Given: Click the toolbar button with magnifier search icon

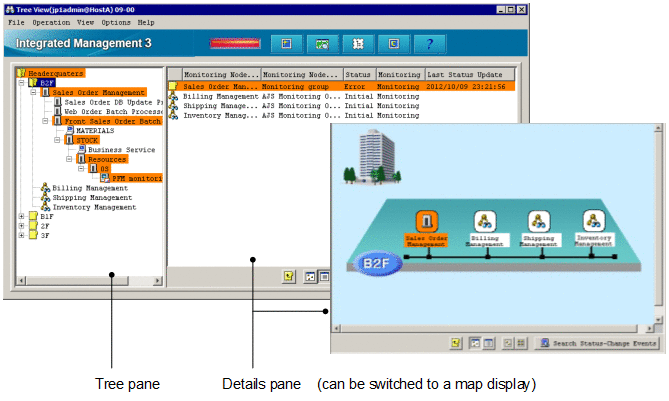Looking at the screenshot, I should 322,44.
